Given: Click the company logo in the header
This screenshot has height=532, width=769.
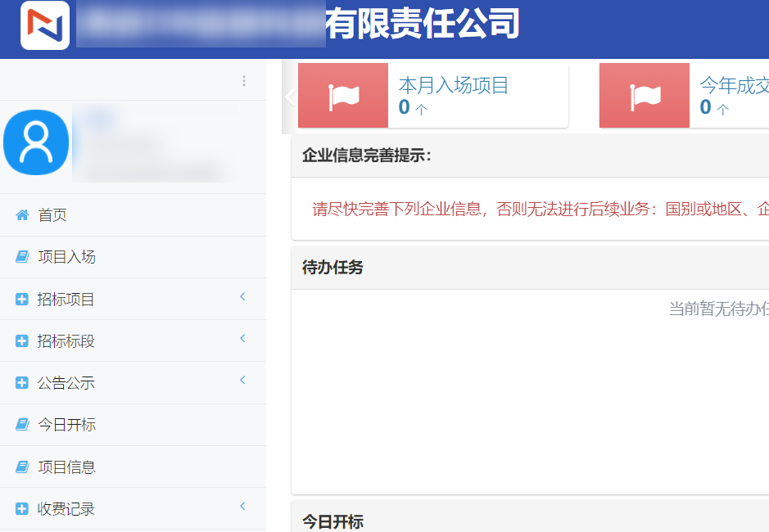Looking at the screenshot, I should (45, 25).
